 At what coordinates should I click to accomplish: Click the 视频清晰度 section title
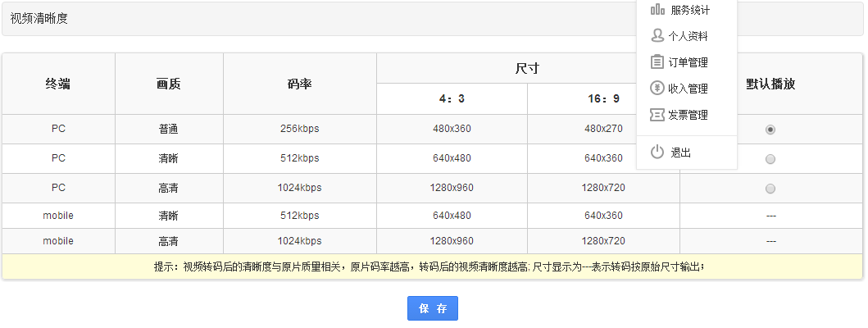(x=39, y=18)
